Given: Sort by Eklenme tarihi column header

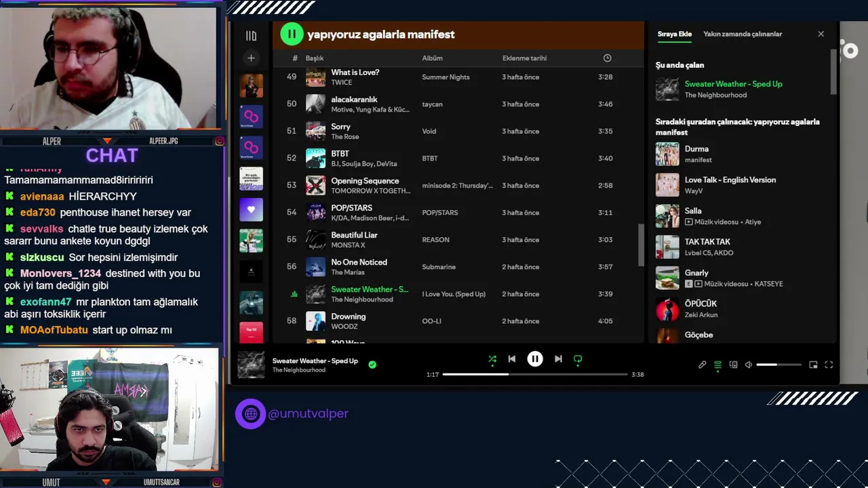Looking at the screenshot, I should pyautogui.click(x=524, y=58).
